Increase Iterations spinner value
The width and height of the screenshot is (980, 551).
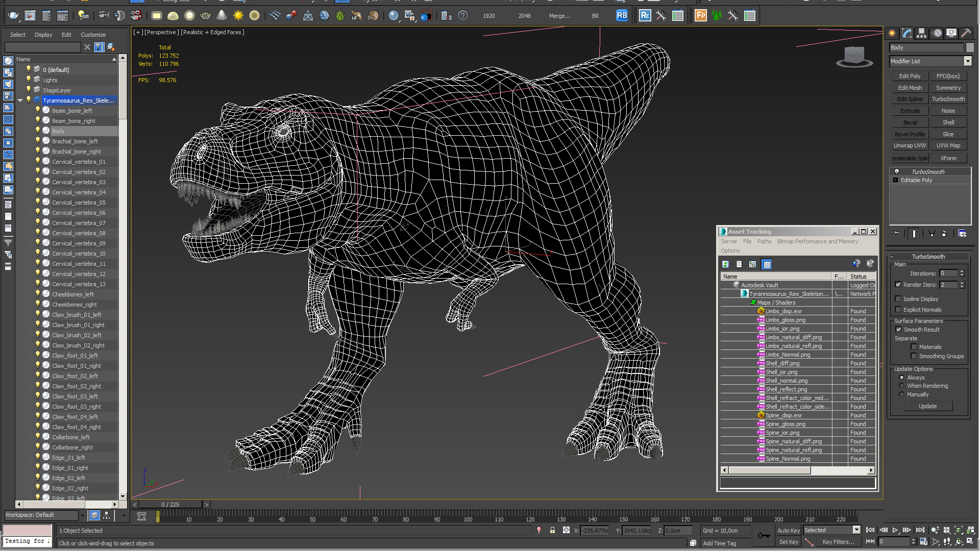click(962, 271)
